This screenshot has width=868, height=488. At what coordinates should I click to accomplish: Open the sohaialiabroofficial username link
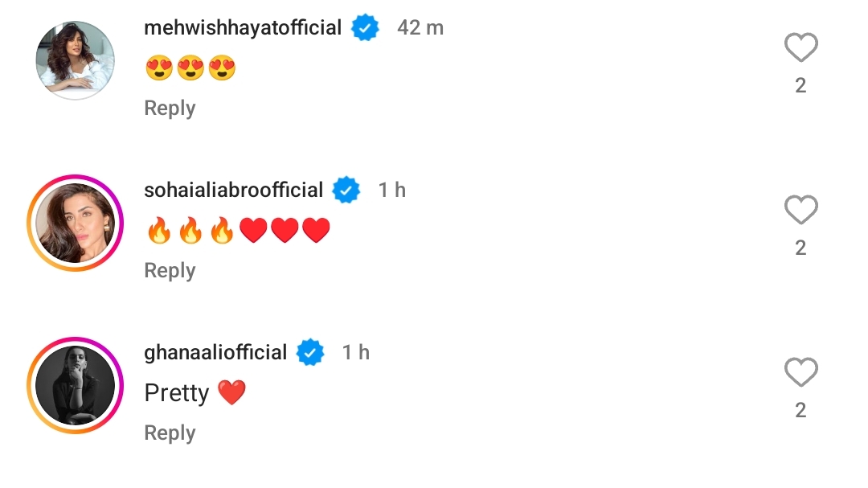coord(233,191)
